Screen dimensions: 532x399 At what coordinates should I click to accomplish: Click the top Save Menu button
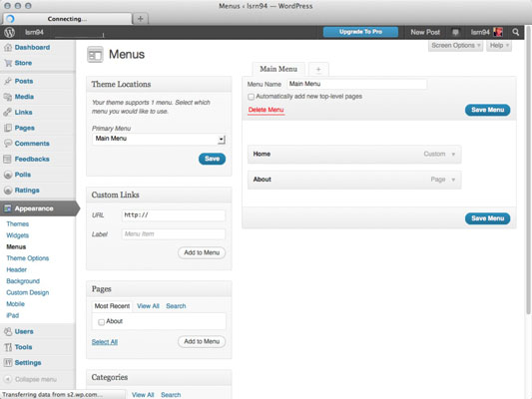point(487,110)
